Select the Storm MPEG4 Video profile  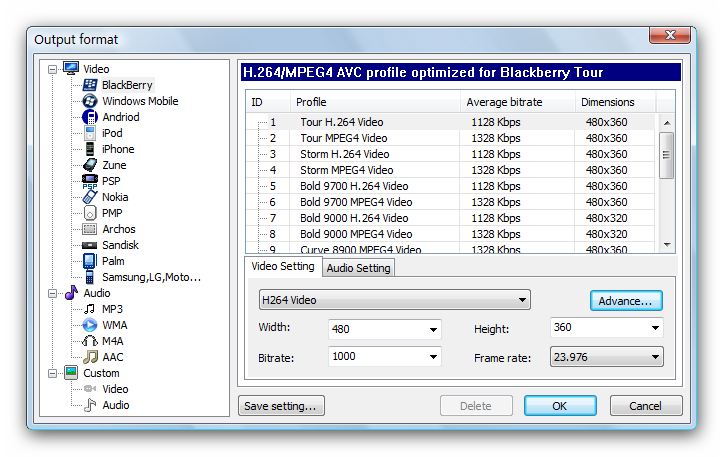[450, 170]
